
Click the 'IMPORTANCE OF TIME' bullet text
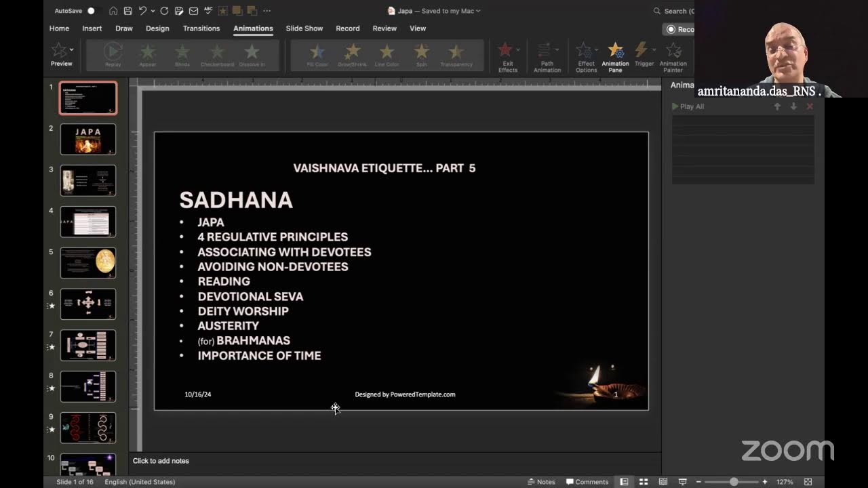click(x=259, y=355)
